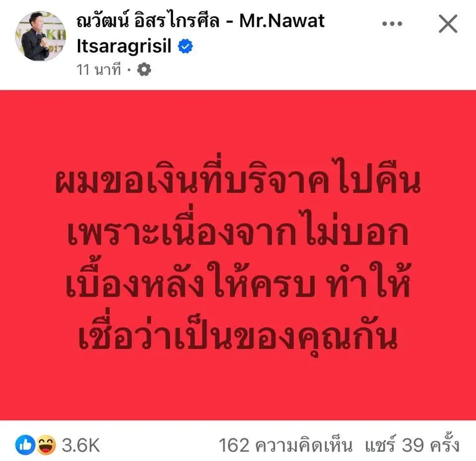Open the three-dot post options menu
The width and height of the screenshot is (476, 461).
(x=392, y=24)
